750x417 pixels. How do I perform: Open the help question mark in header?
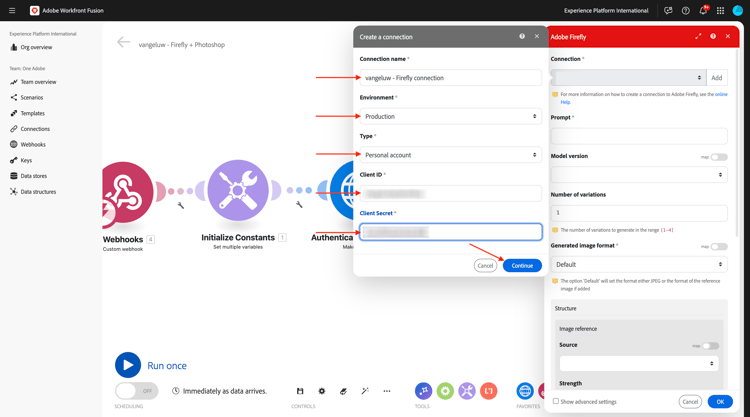tap(685, 11)
